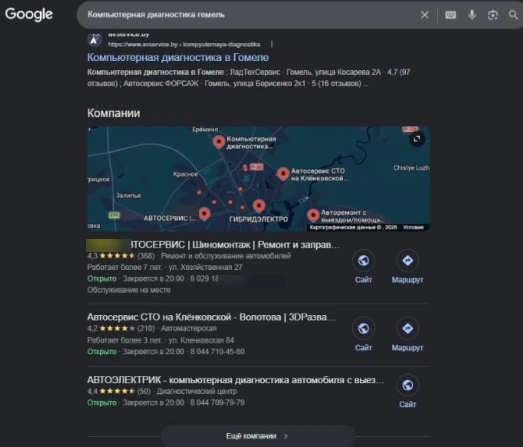
Task: Get Маршрут for АВТОСЕРВИС Шиномонтаж listing
Action: pos(407,267)
